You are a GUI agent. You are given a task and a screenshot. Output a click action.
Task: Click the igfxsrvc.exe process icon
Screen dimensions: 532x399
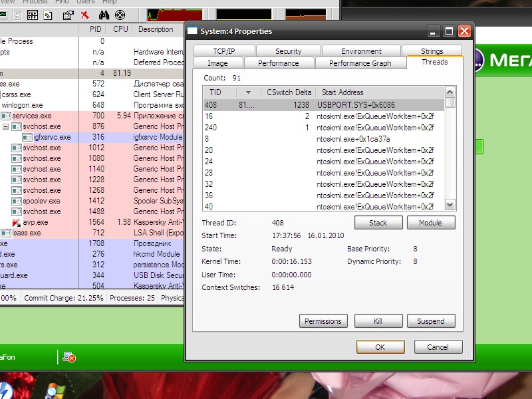[x=27, y=138]
